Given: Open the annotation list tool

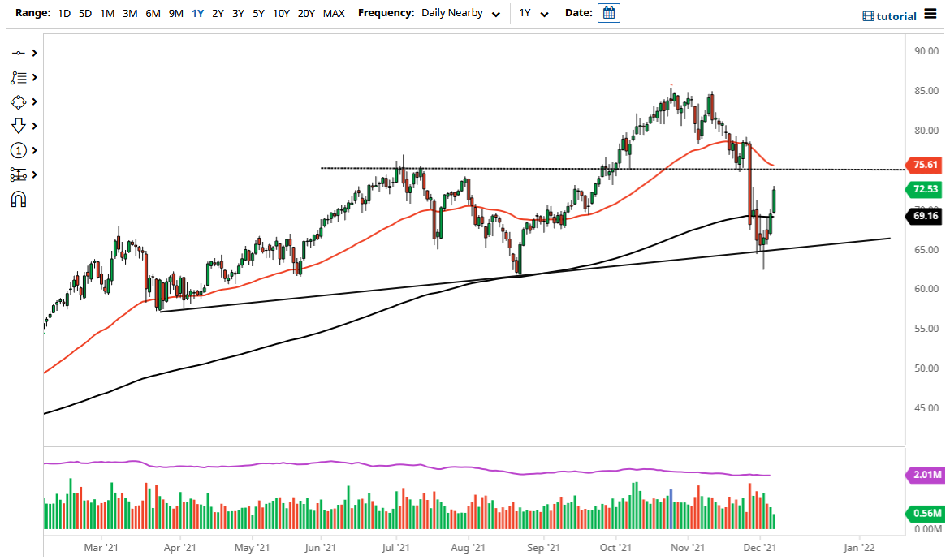Looking at the screenshot, I should click(19, 76).
